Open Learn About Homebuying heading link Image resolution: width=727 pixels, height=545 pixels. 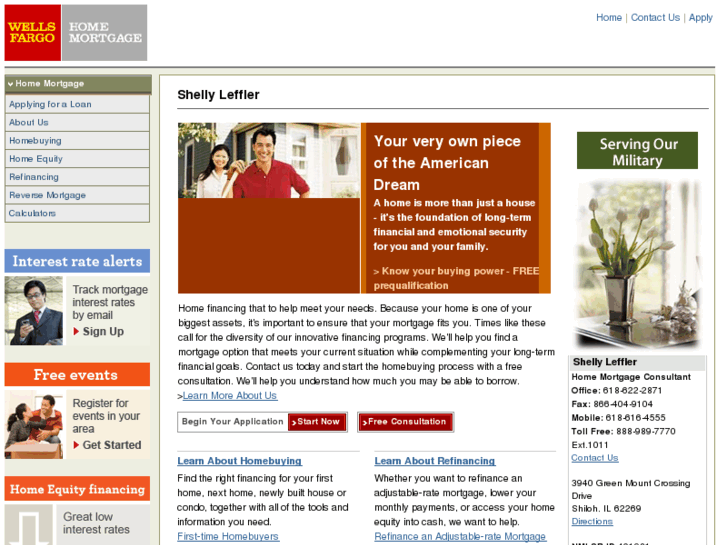coord(240,461)
